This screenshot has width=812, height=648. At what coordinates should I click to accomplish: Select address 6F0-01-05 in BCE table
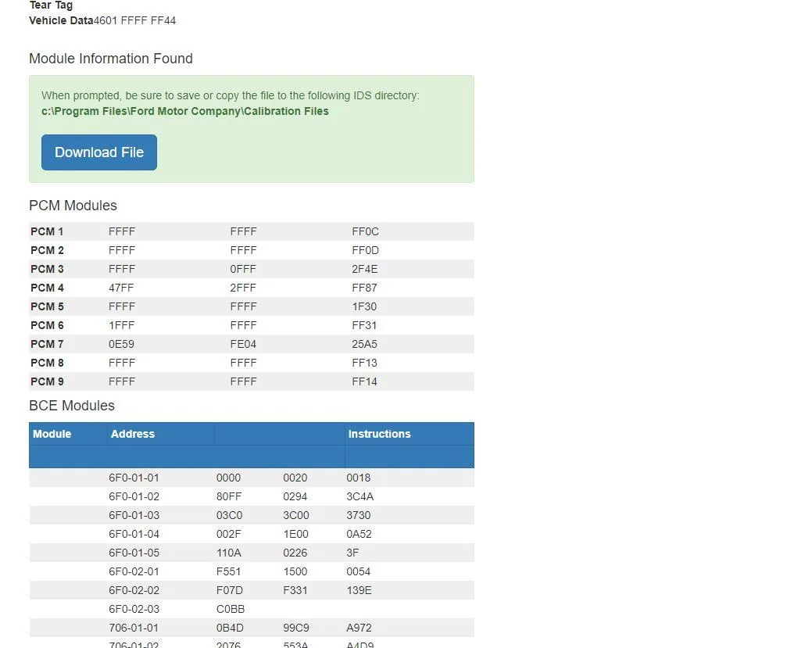[x=134, y=553]
